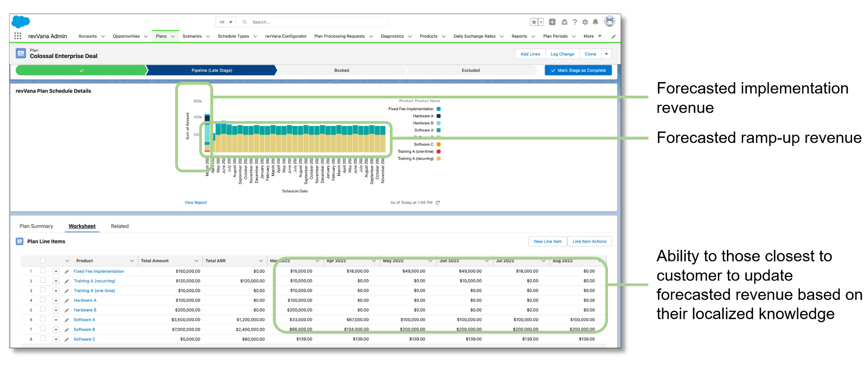
Task: Check the Software C row checkbox
Action: pyautogui.click(x=43, y=339)
